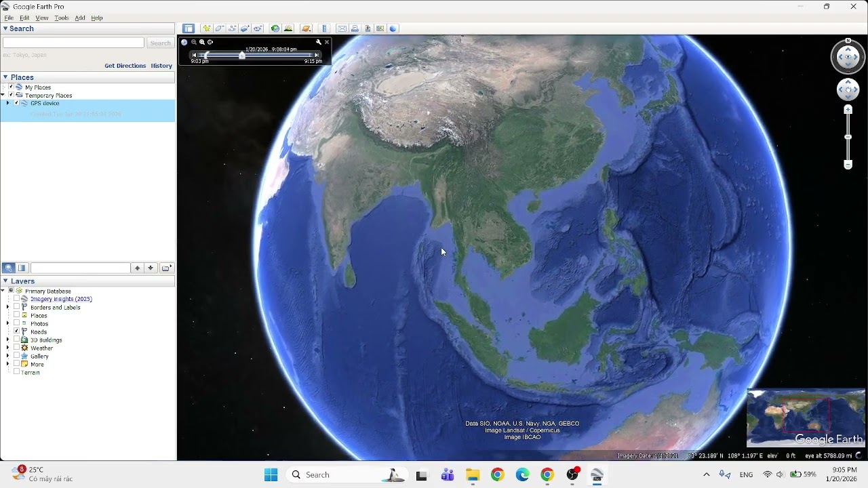
Task: Open the View menu
Action: point(42,18)
